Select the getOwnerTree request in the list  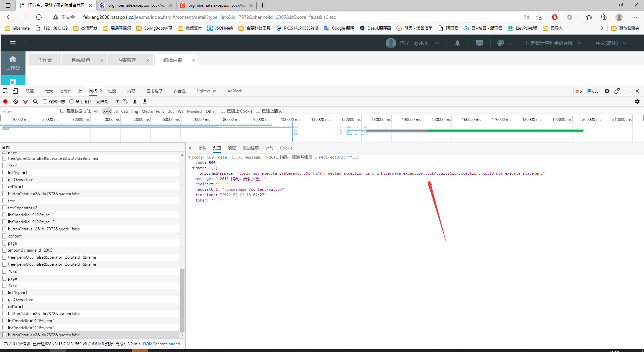20,180
